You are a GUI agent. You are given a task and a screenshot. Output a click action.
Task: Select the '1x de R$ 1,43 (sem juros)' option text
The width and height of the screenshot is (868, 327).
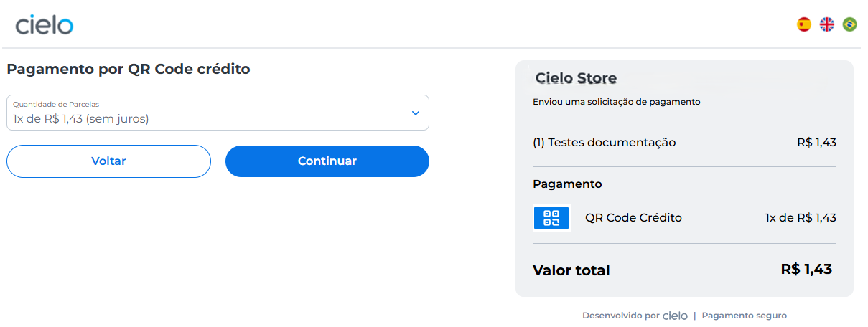[x=81, y=119]
